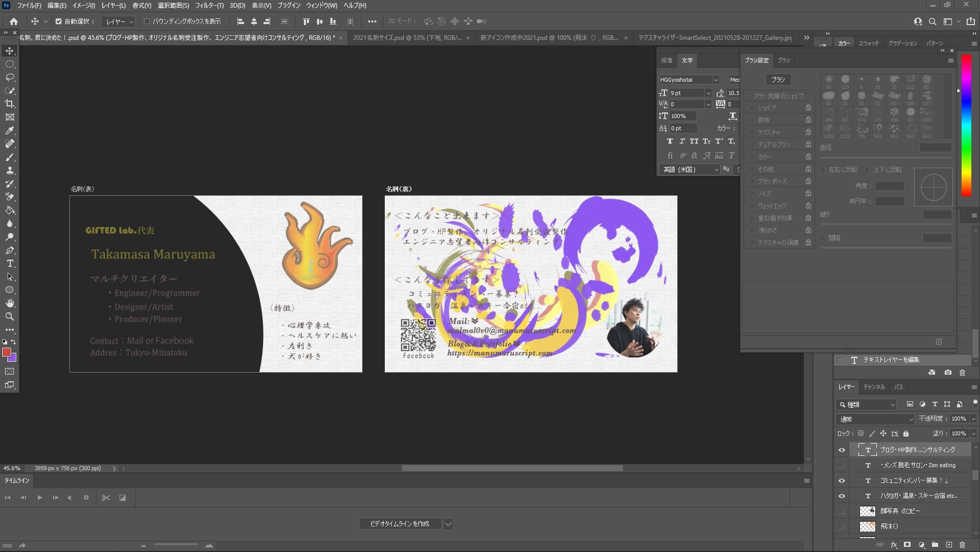Select the Crop tool
Viewport: 980px width, 552px height.
click(x=10, y=104)
